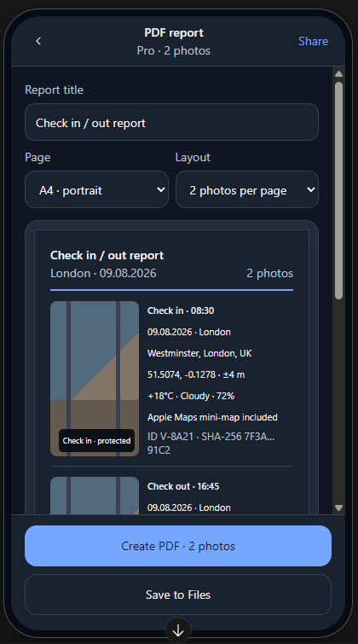Open the A4 portrait page dropdown
Viewport: 358px width, 644px height.
[x=96, y=189]
